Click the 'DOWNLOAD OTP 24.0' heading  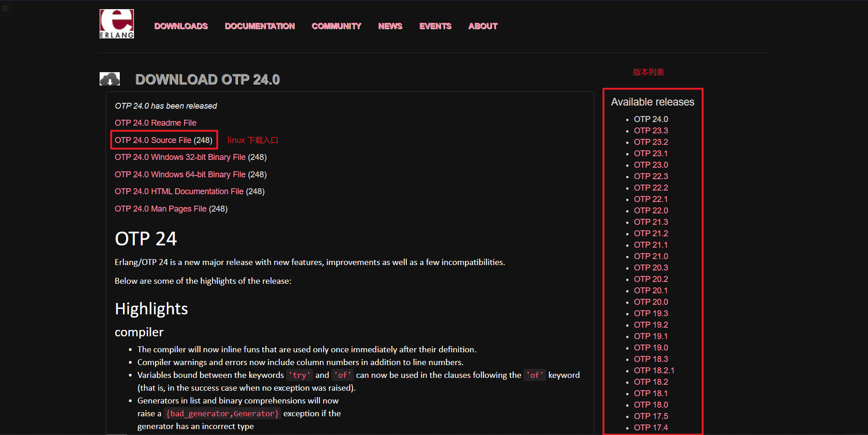pos(208,80)
